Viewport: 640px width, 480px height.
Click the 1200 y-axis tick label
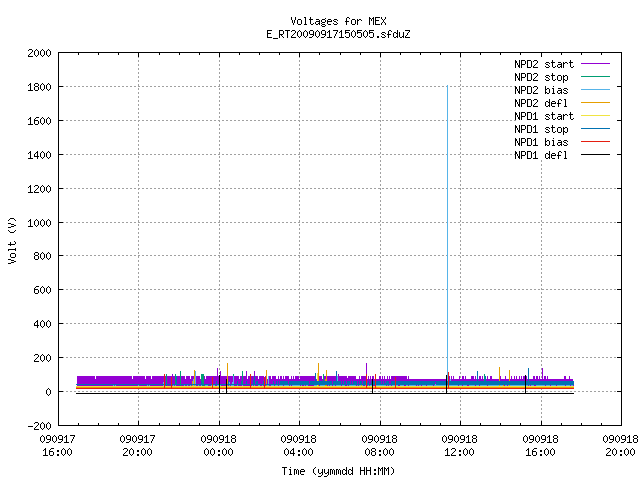coord(39,189)
